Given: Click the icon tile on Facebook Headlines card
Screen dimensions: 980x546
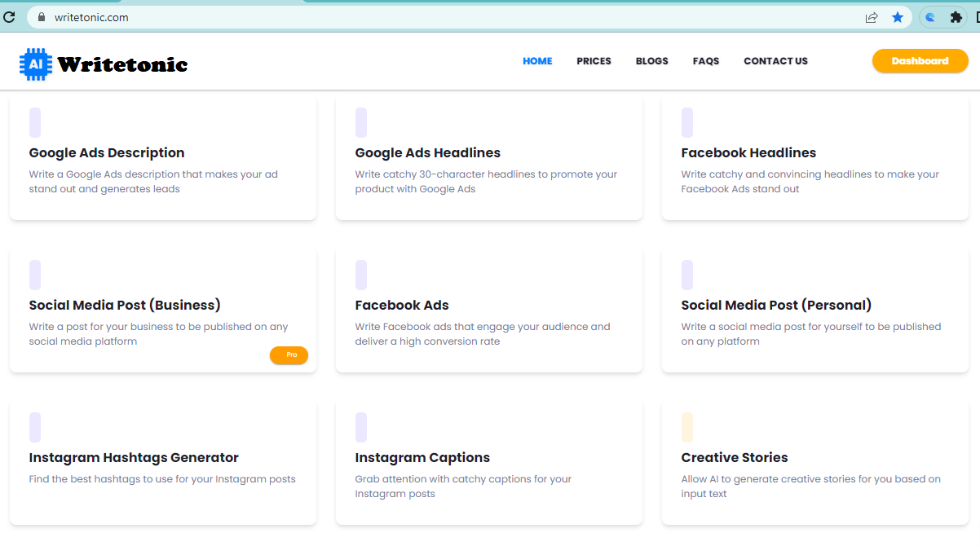Looking at the screenshot, I should point(687,122).
